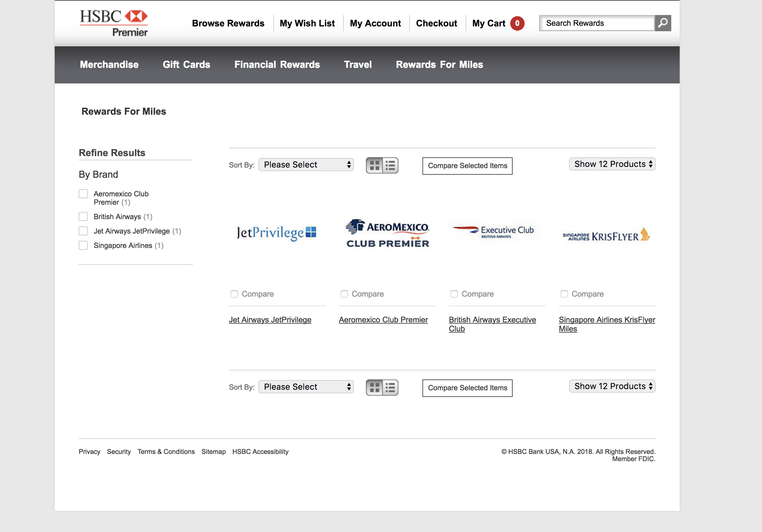Open the British Airways Executive Club link

point(492,324)
